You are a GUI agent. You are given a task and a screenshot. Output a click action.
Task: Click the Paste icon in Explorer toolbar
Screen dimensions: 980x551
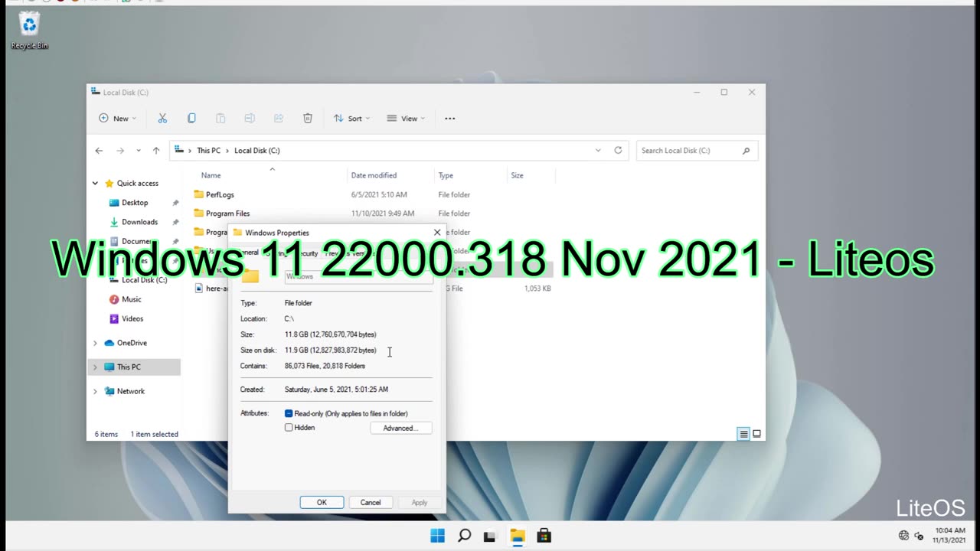[220, 119]
